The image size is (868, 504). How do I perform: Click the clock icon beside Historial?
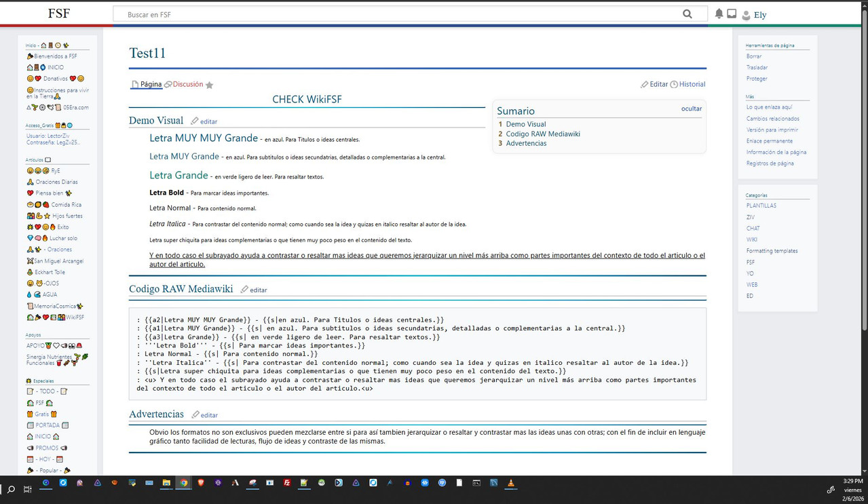[674, 85]
